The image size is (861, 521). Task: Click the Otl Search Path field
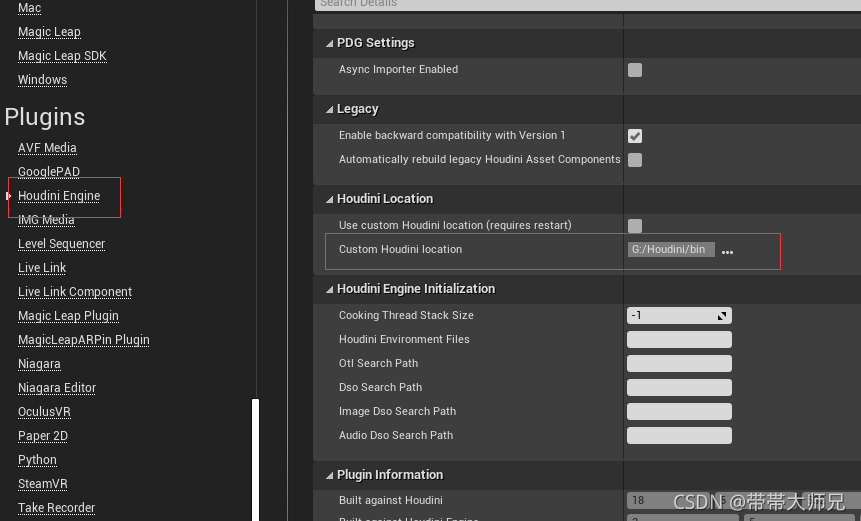(x=679, y=363)
